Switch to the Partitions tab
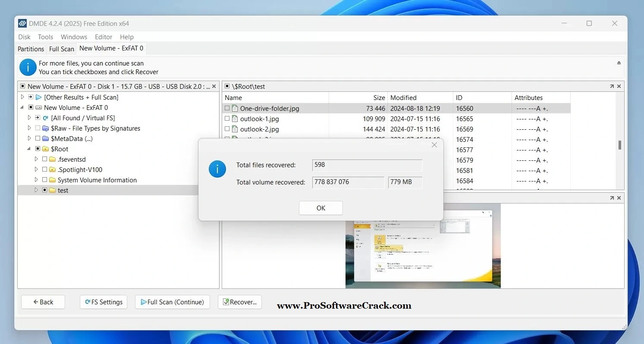 coord(31,49)
